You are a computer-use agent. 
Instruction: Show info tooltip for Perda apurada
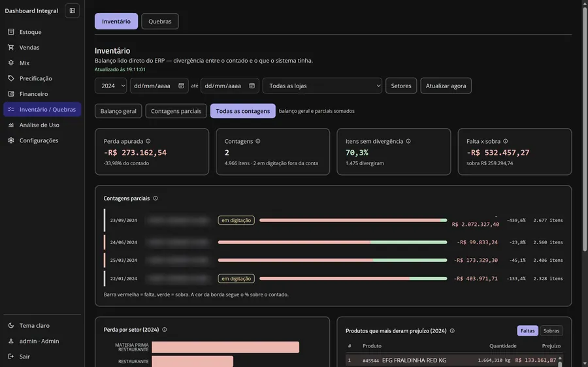148,141
